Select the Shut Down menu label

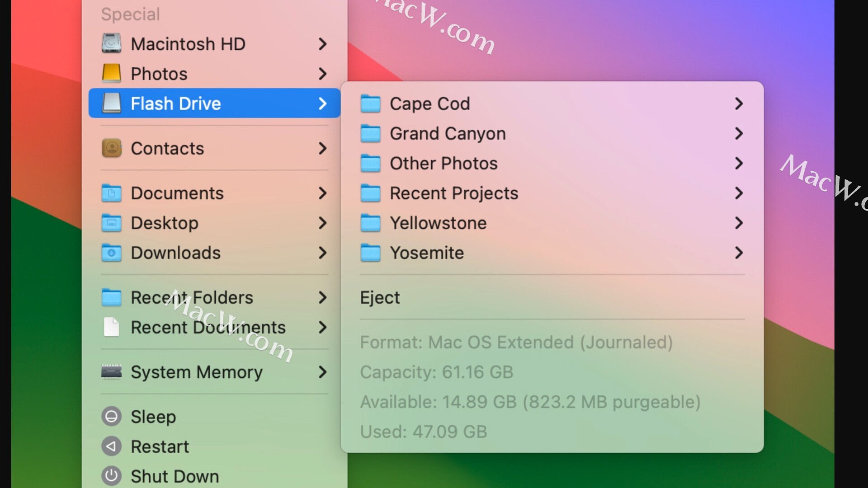tap(175, 476)
